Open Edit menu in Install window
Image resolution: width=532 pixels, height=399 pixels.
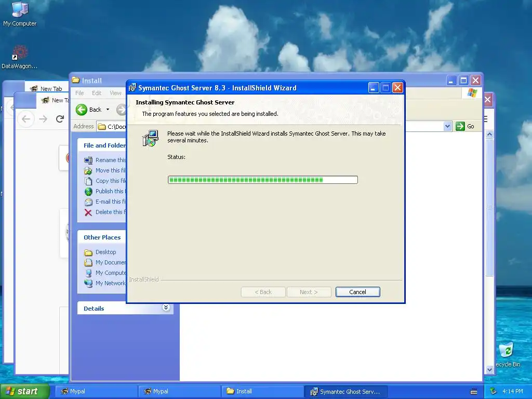(x=96, y=93)
